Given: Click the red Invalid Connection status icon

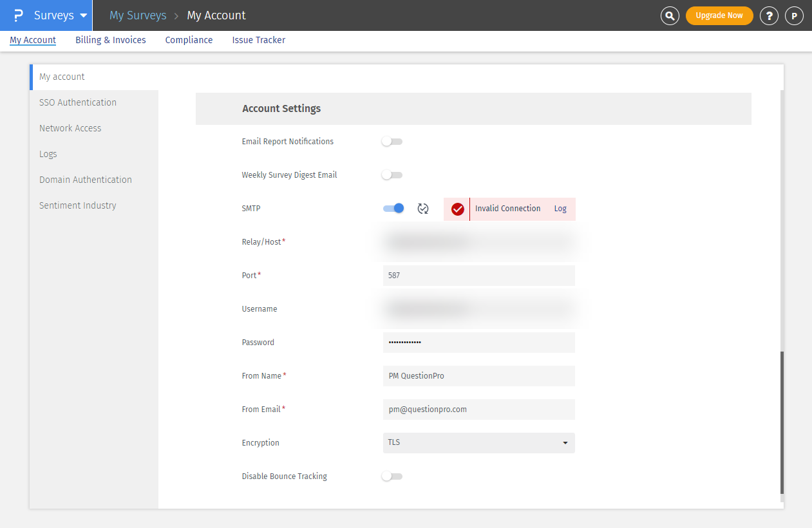Looking at the screenshot, I should 458,209.
